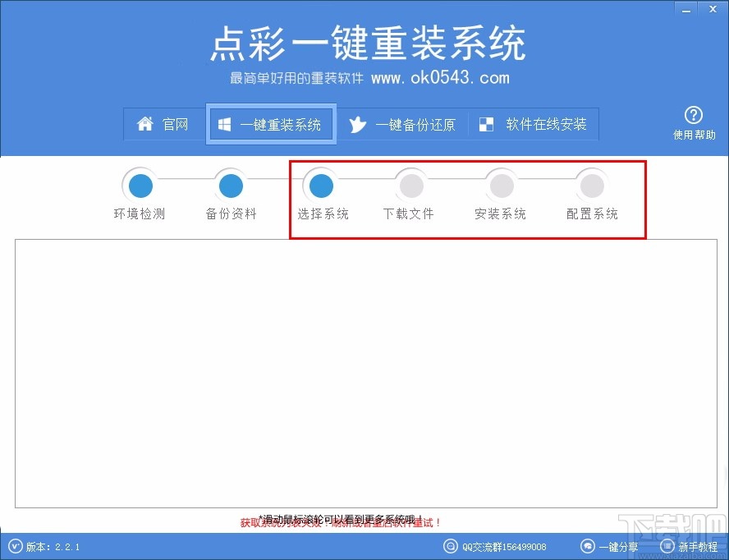Switch to the 官网 tab

click(166, 124)
